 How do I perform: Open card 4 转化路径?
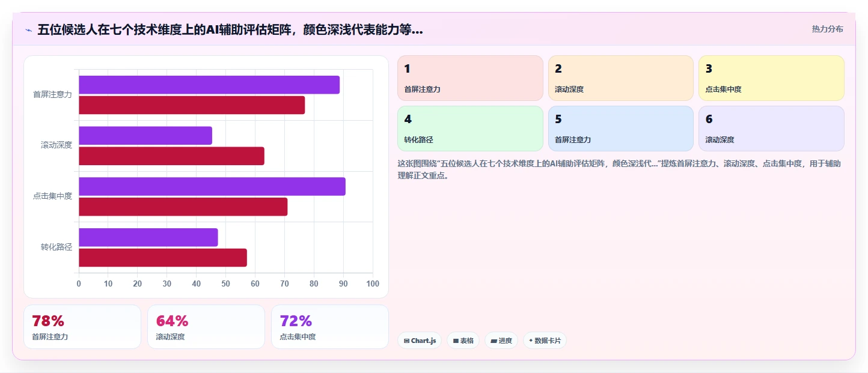[x=470, y=129]
